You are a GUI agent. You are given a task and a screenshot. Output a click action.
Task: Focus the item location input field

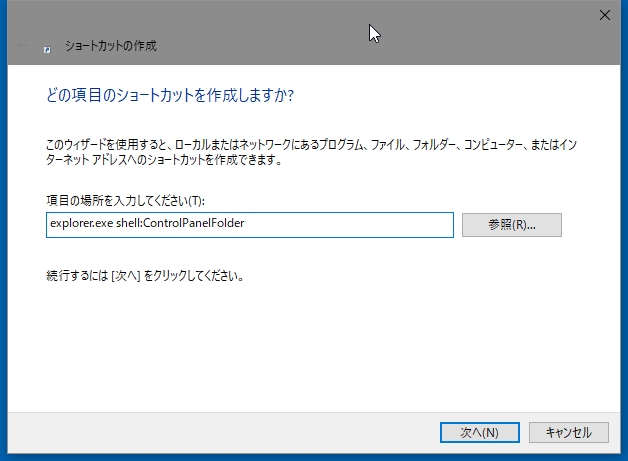click(250, 225)
